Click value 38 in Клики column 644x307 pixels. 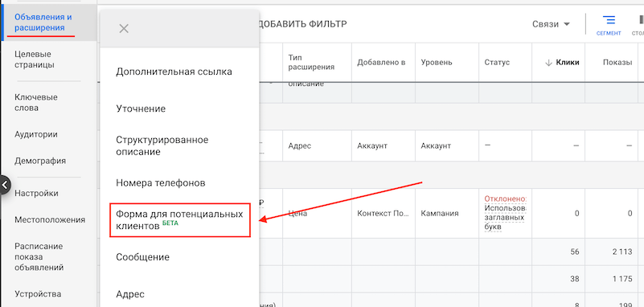575,279
